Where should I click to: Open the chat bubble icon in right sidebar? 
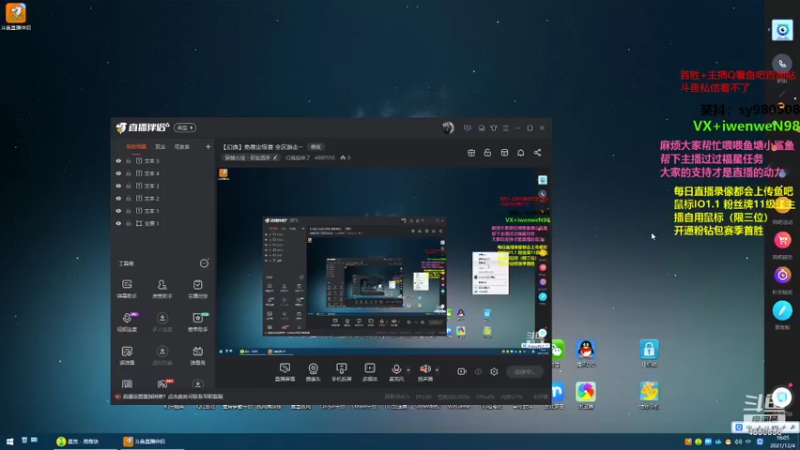pyautogui.click(x=781, y=397)
